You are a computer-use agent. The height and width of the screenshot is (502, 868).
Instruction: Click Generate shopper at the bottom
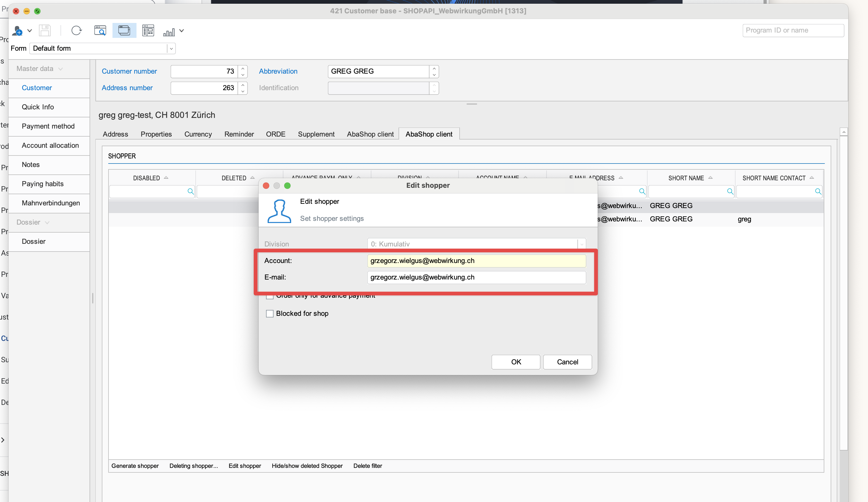(x=135, y=465)
